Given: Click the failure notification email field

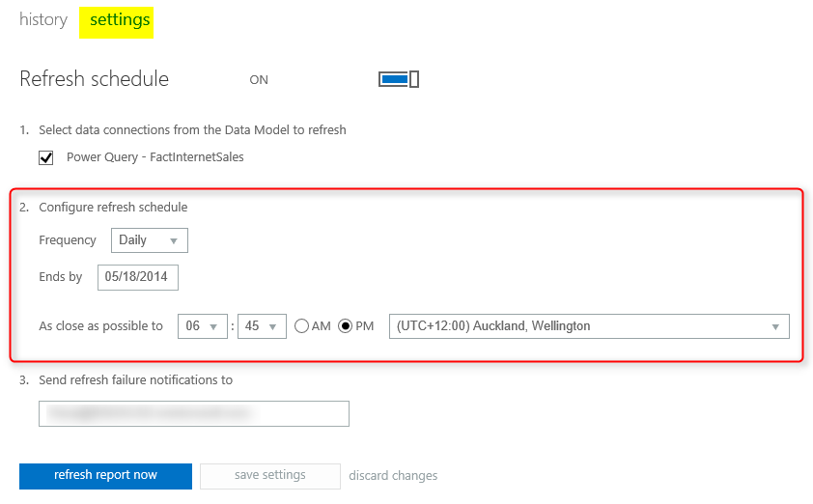Looking at the screenshot, I should 194,413.
